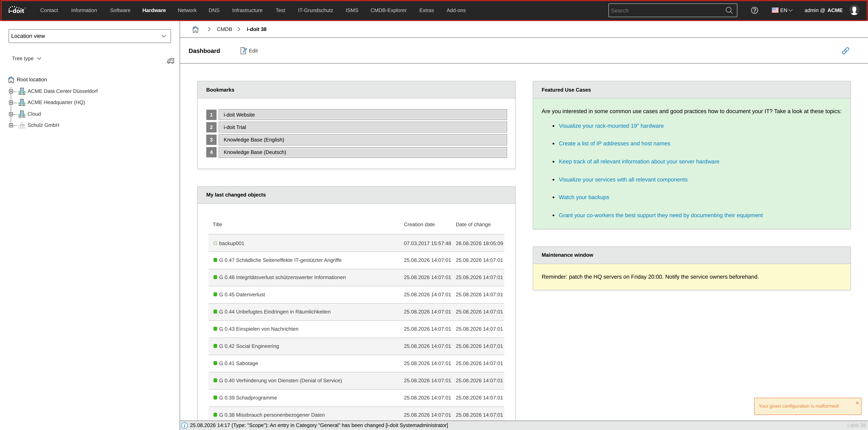
Task: Click the Edit dashboard pencil icon
Action: pyautogui.click(x=243, y=51)
